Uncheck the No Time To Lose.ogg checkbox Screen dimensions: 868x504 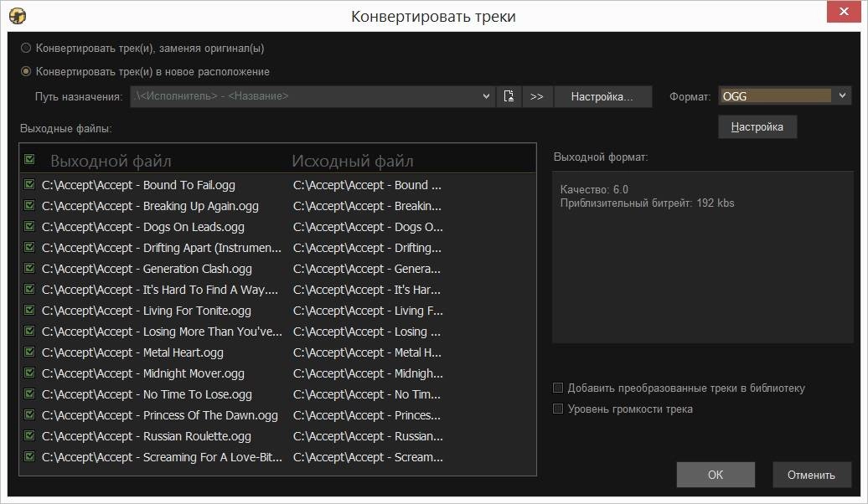pos(30,393)
